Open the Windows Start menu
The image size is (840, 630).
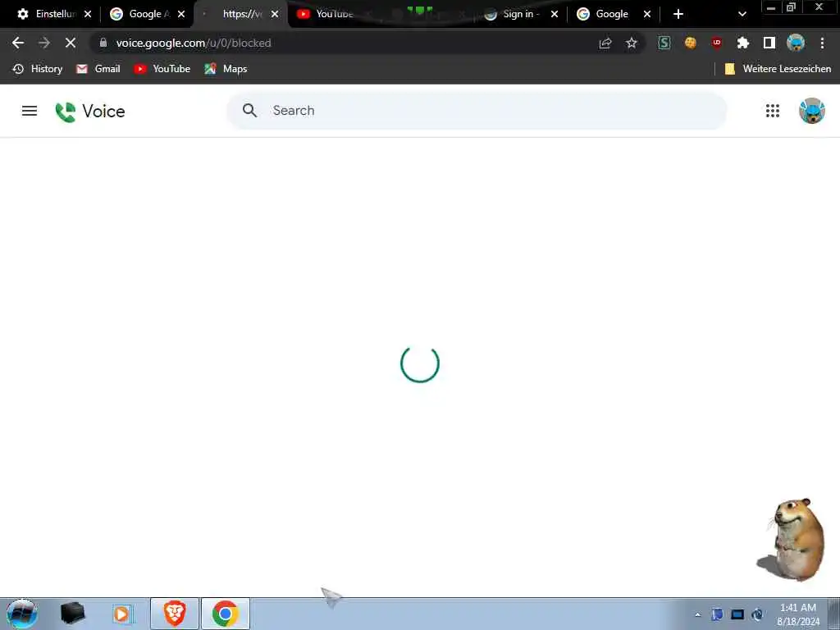click(21, 614)
